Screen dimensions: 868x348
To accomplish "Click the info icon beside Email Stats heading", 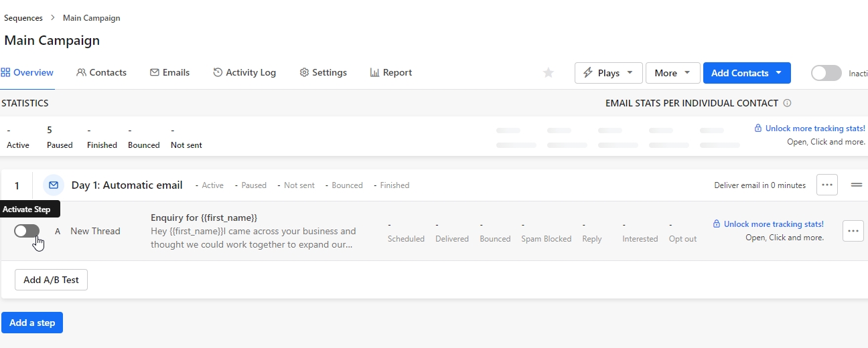I will (x=787, y=103).
